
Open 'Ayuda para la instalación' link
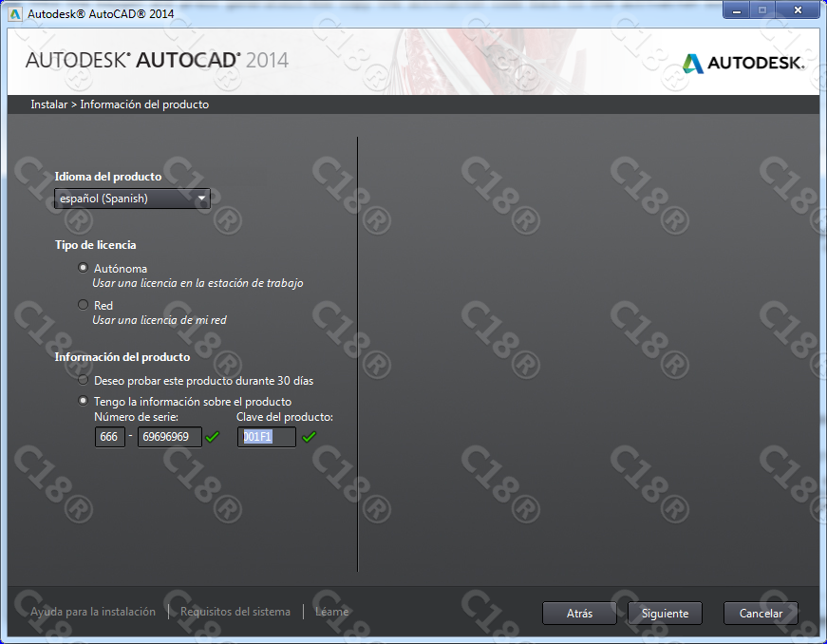pyautogui.click(x=93, y=612)
